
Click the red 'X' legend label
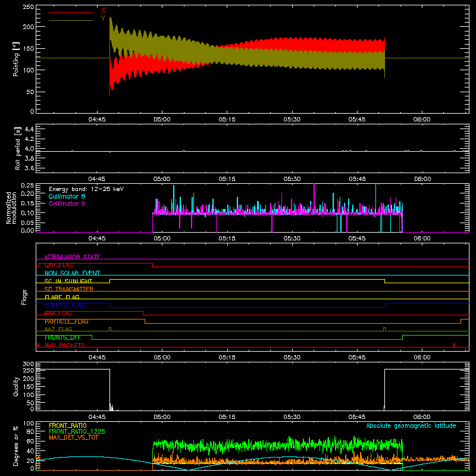103,11
